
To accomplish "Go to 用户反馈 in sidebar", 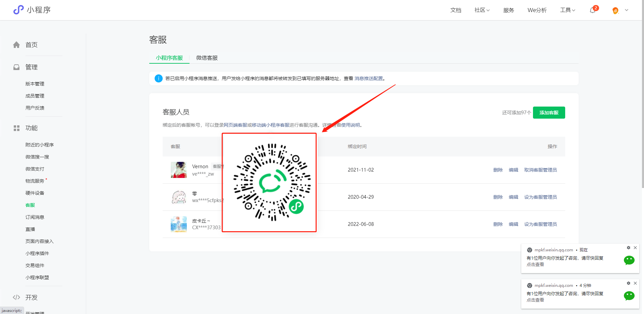I will pos(35,108).
